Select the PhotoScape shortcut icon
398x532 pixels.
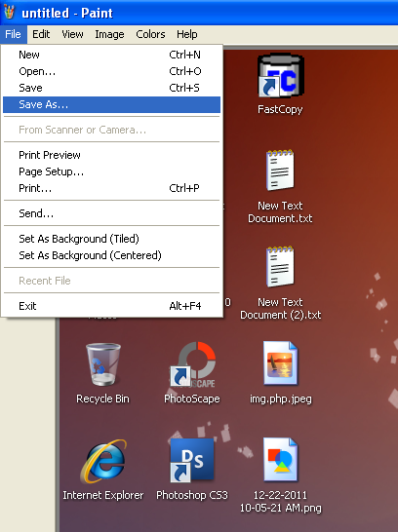192,364
